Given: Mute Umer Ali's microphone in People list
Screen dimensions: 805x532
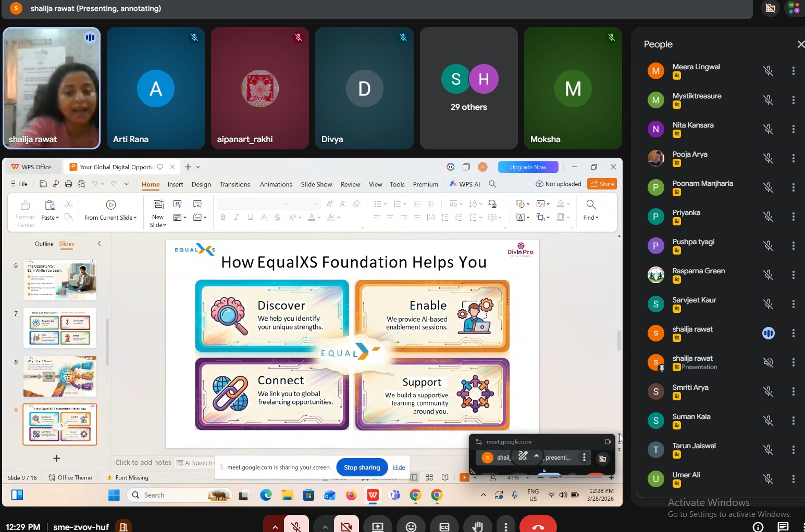Looking at the screenshot, I should (768, 479).
